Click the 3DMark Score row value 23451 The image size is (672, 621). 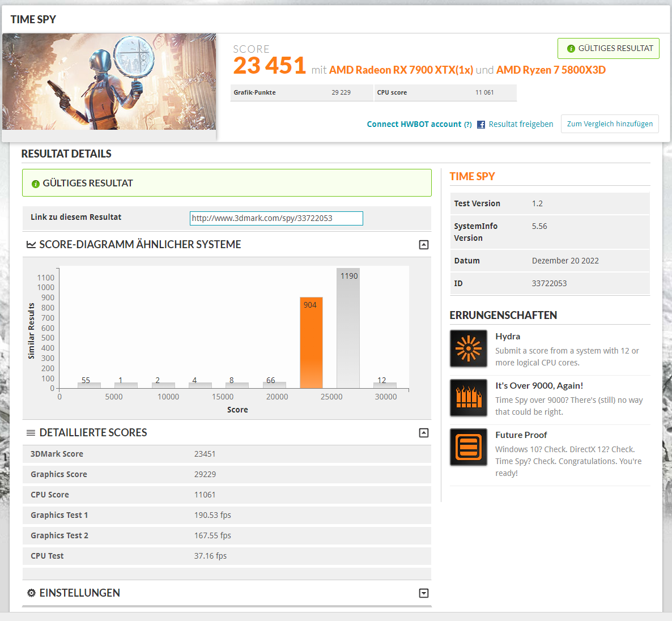point(205,454)
